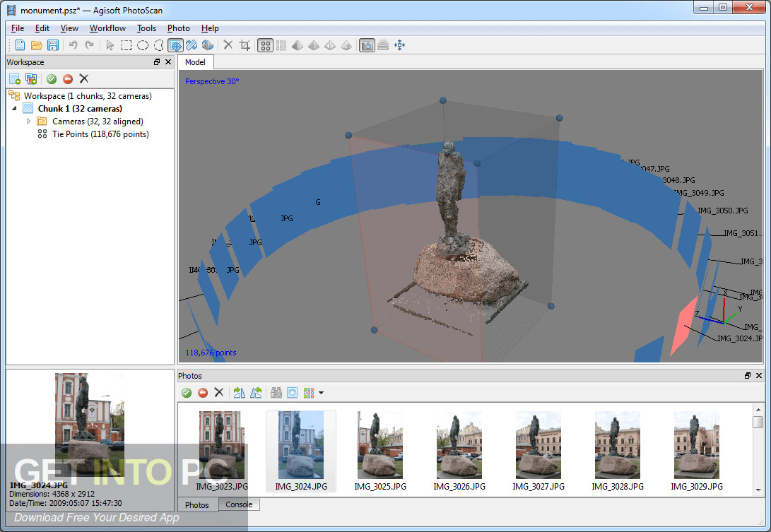Select thumbnail IMG_3025.JPG
771x532 pixels.
tap(380, 451)
